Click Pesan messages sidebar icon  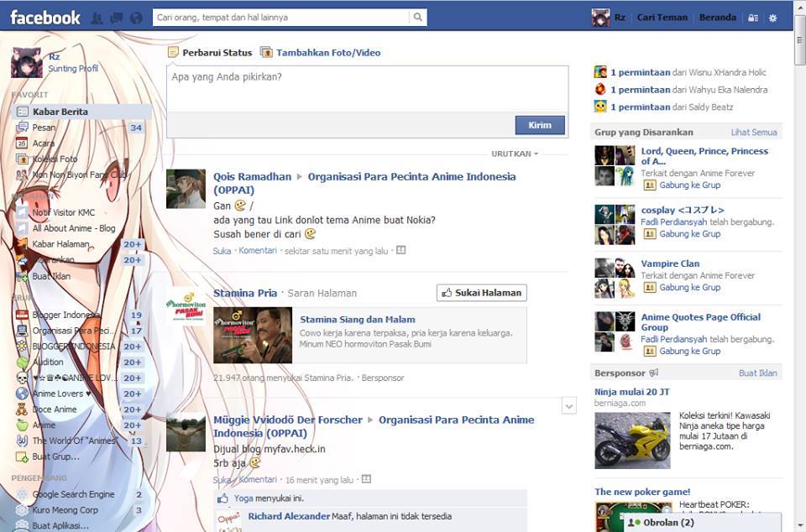[22, 128]
